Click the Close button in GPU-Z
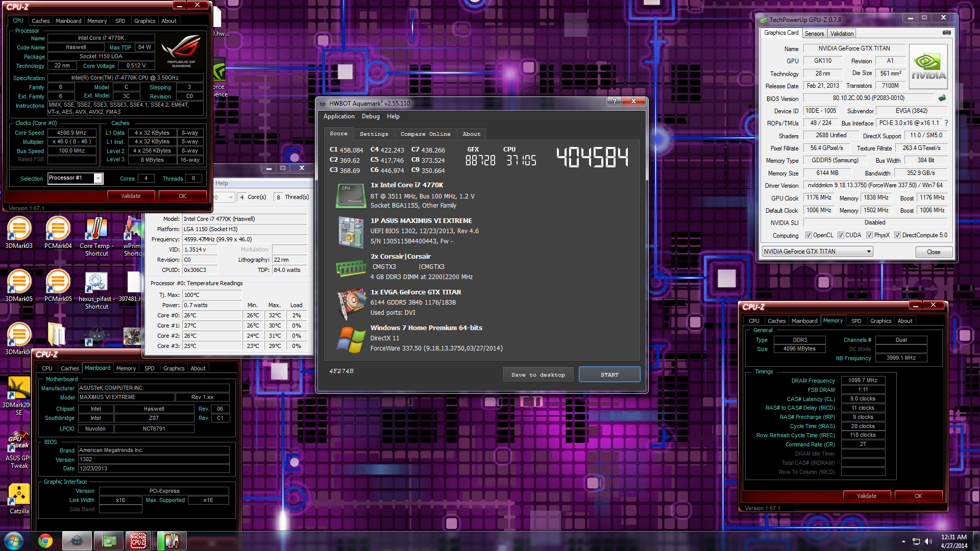 coord(933,252)
